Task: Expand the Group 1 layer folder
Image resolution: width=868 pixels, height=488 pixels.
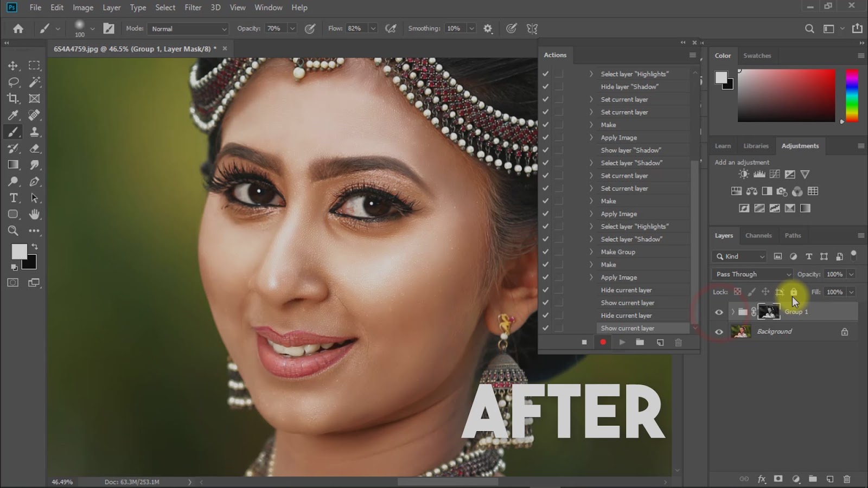Action: [x=733, y=312]
